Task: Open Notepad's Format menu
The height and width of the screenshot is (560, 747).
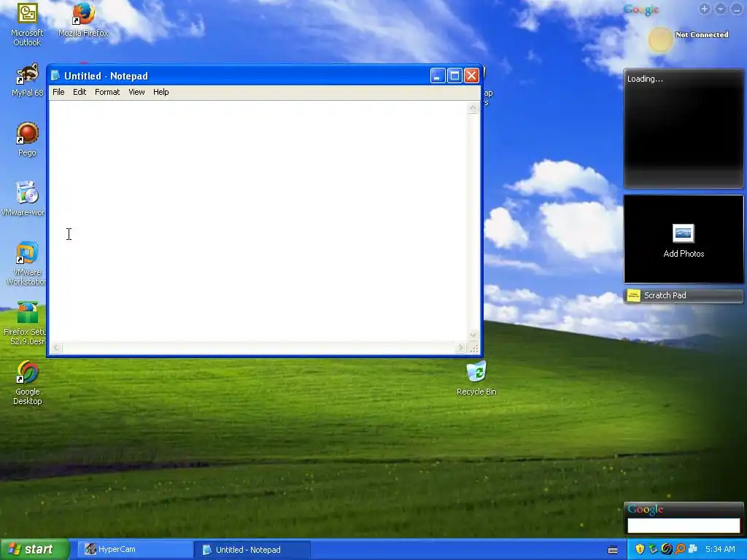Action: coord(107,92)
